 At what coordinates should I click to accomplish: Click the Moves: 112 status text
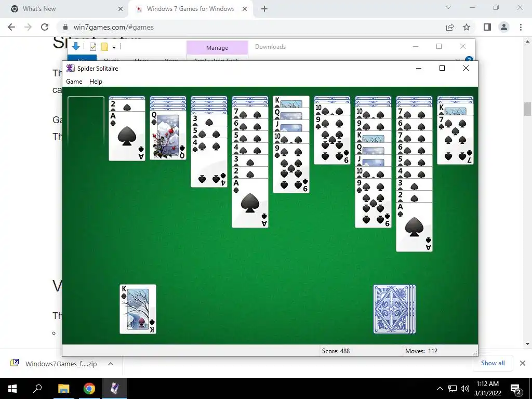(421, 351)
